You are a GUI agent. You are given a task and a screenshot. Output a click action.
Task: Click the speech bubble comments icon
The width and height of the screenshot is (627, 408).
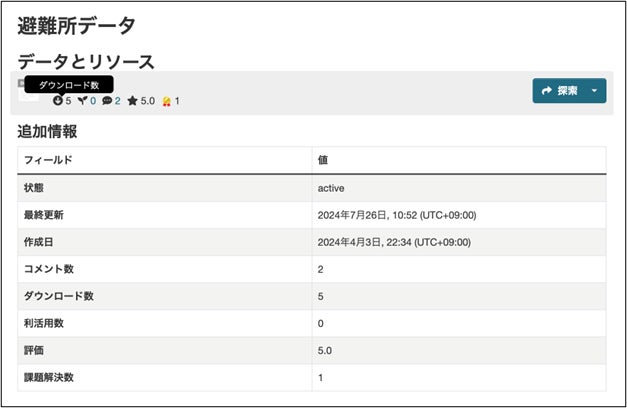tap(107, 101)
